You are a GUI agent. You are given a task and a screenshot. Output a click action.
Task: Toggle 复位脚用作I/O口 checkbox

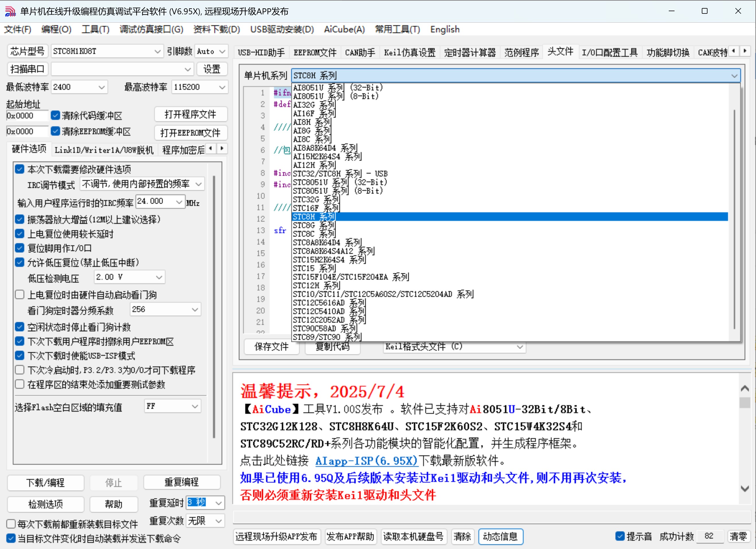tap(20, 248)
